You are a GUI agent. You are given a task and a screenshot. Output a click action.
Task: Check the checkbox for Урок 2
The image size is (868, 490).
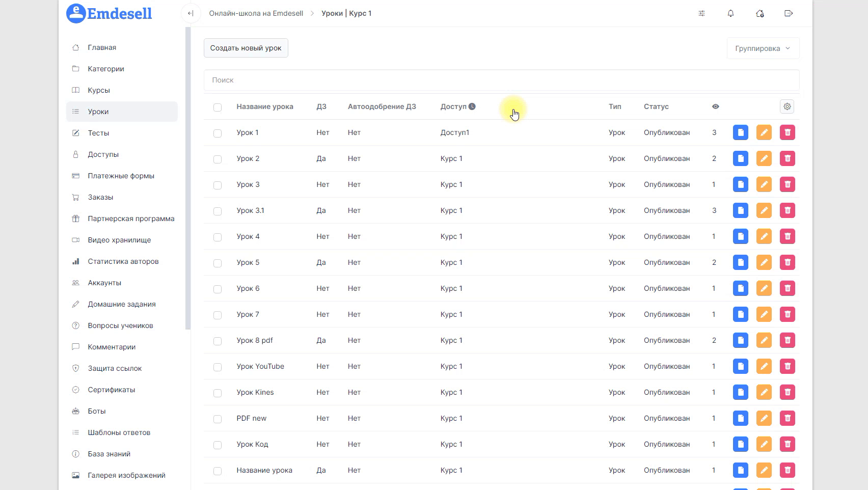[x=218, y=159]
